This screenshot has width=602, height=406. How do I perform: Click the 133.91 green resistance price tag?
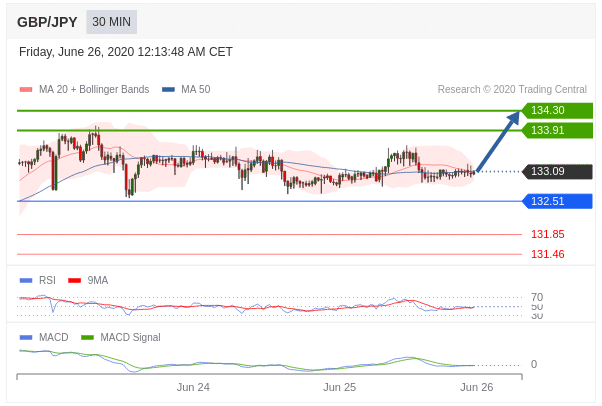pos(557,131)
